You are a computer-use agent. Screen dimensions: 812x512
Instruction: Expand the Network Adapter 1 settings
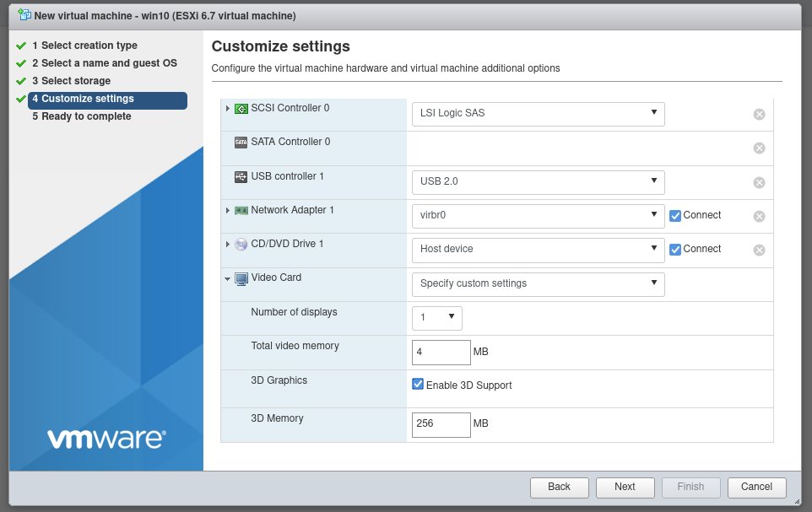coord(227,210)
